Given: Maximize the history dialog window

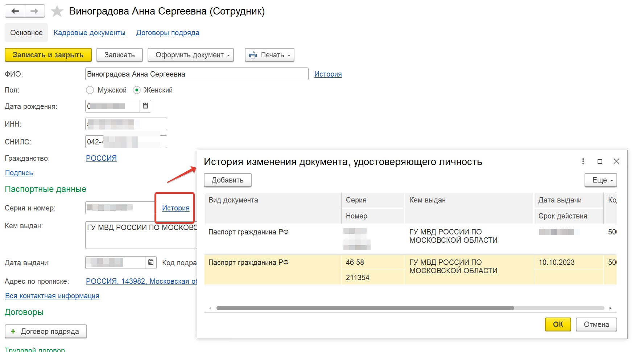Looking at the screenshot, I should [x=600, y=161].
